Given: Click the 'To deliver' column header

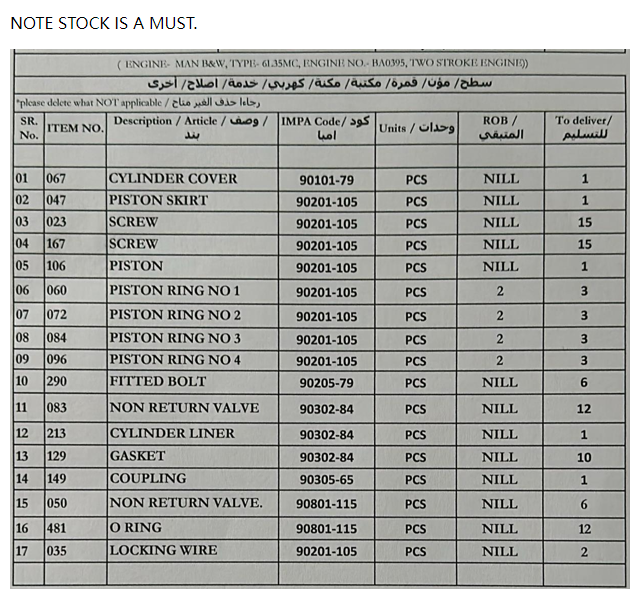Looking at the screenshot, I should [584, 127].
